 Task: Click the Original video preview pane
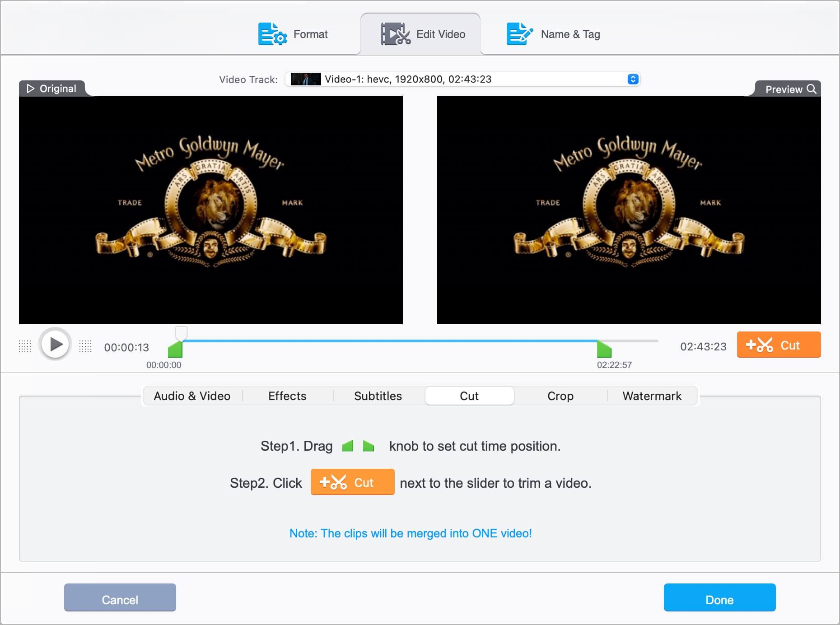pos(211,210)
